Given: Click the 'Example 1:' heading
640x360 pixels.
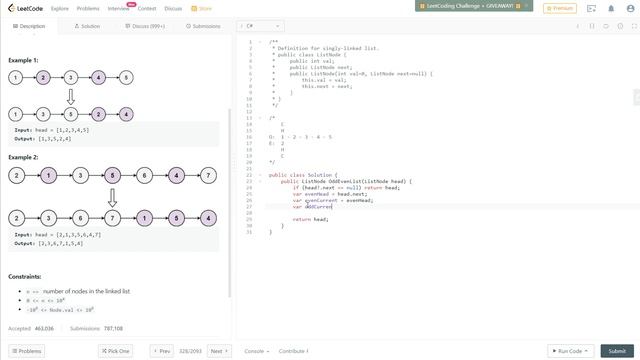Looking at the screenshot, I should click(x=23, y=60).
